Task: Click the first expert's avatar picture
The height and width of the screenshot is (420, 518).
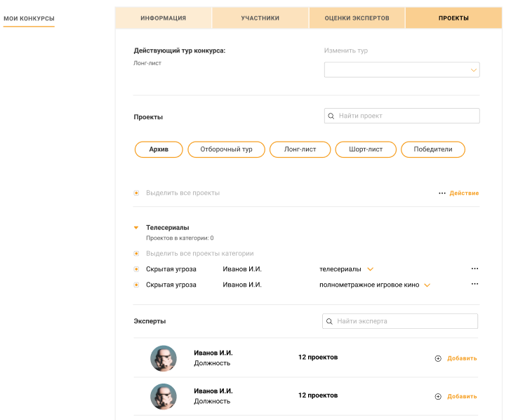Action: pyautogui.click(x=163, y=358)
